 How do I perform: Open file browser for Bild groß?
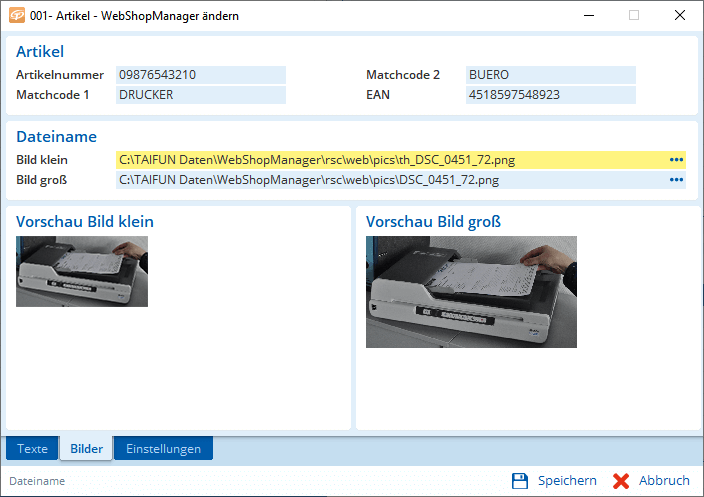pyautogui.click(x=676, y=180)
